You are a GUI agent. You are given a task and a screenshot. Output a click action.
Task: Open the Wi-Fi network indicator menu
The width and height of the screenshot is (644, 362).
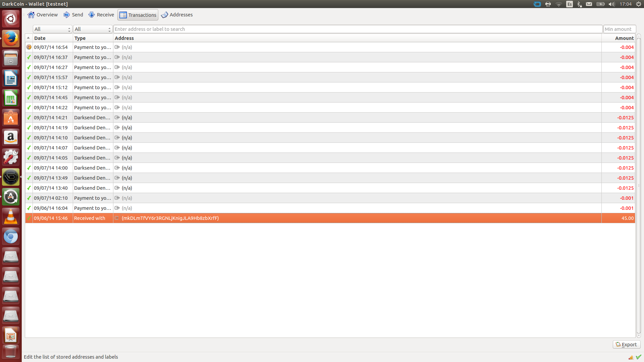559,4
